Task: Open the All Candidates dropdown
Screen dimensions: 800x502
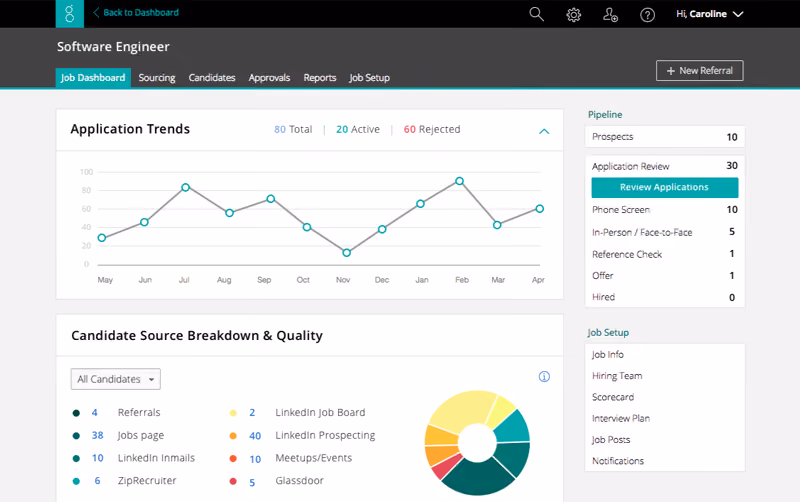Action: tap(116, 379)
